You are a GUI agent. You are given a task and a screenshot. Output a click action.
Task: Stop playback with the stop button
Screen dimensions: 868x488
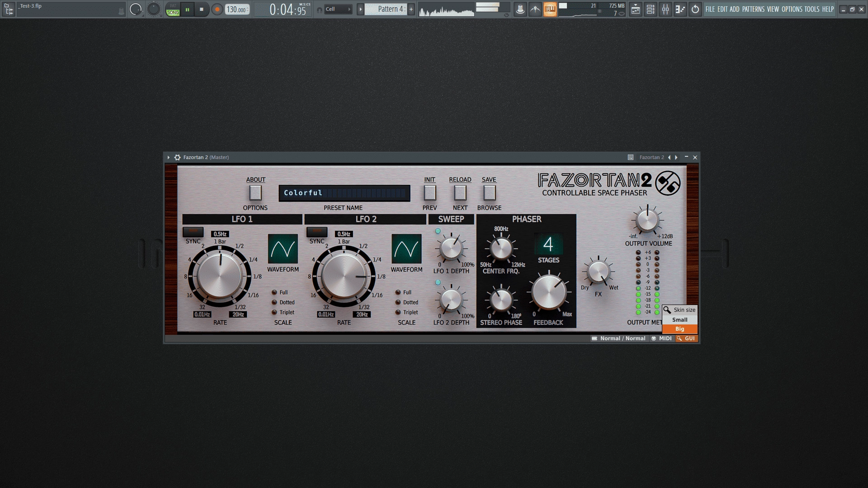point(202,9)
